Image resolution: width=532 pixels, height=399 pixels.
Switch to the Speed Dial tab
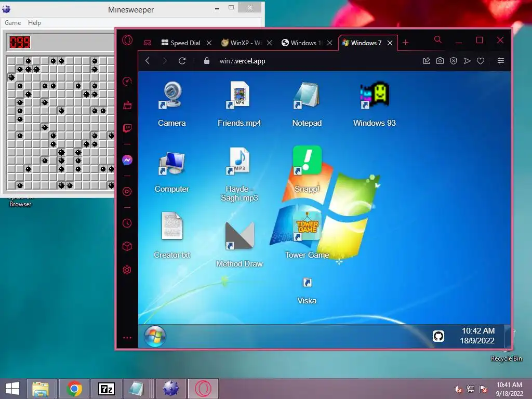click(181, 43)
